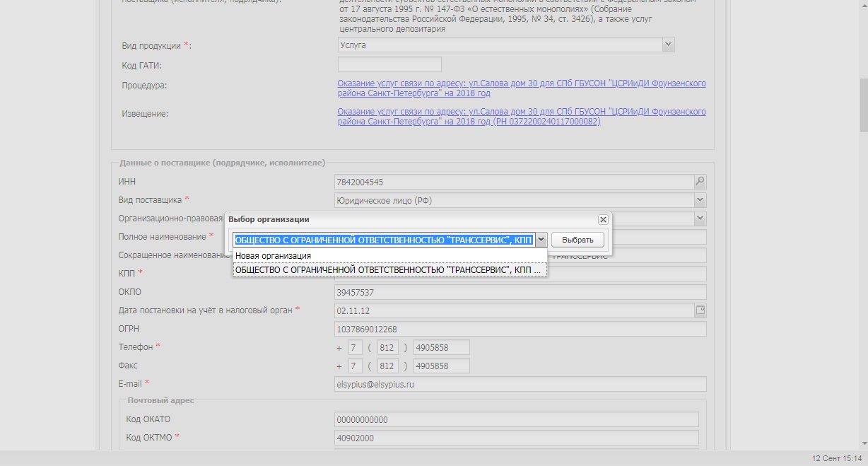868x466 pixels.
Task: Click the Код ОКАТО field
Action: (x=516, y=419)
